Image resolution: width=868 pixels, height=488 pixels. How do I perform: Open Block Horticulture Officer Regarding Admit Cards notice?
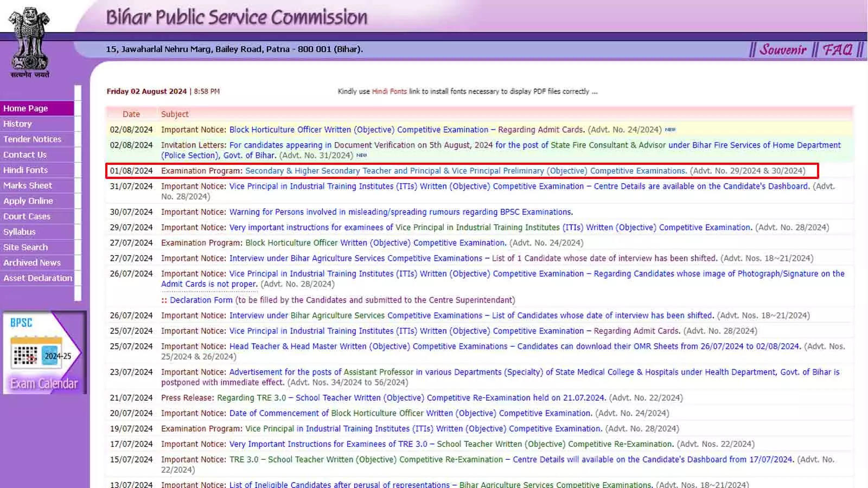coord(407,130)
